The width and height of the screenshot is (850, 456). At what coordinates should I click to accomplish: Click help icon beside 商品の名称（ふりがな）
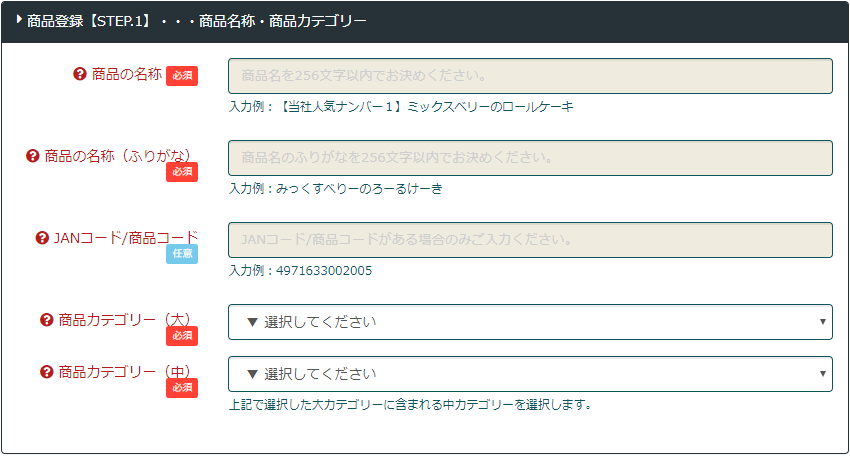[x=33, y=156]
